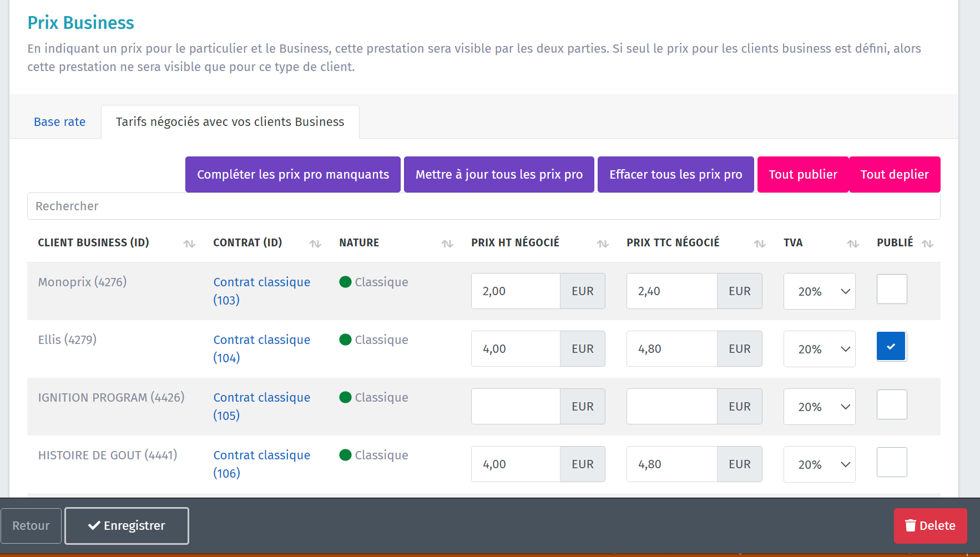Select Tarifs négociés avec vos clients Business tab
The width and height of the screenshot is (980, 557).
click(230, 122)
